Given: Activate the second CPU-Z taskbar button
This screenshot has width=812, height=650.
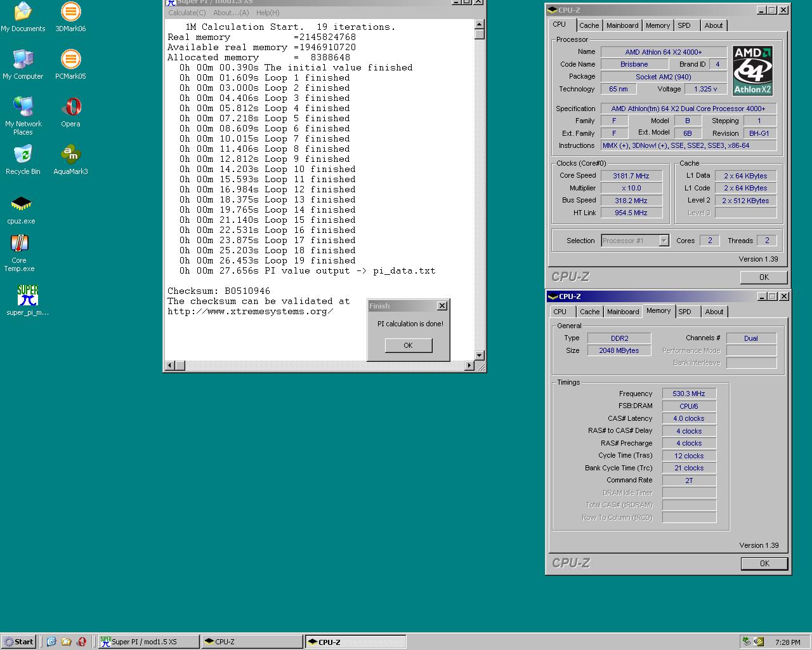Looking at the screenshot, I should pyautogui.click(x=355, y=642).
